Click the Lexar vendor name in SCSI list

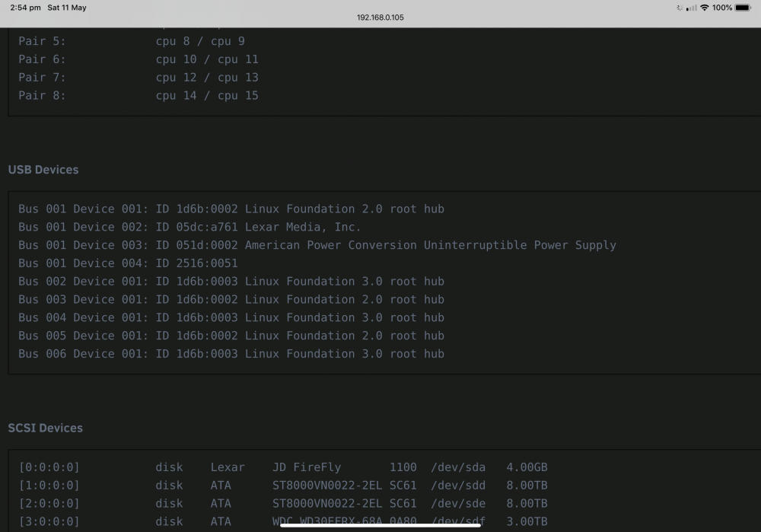[x=228, y=467]
